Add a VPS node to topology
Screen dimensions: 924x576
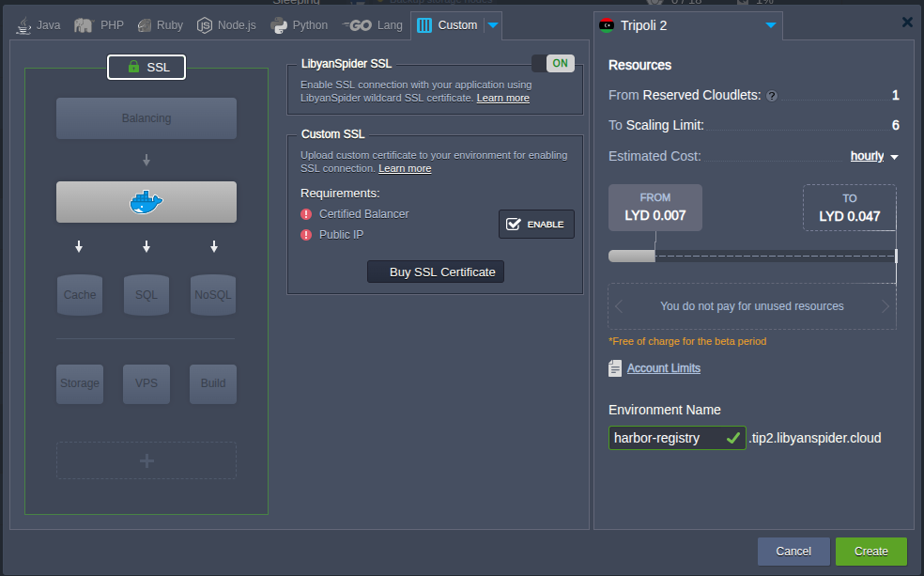(146, 383)
